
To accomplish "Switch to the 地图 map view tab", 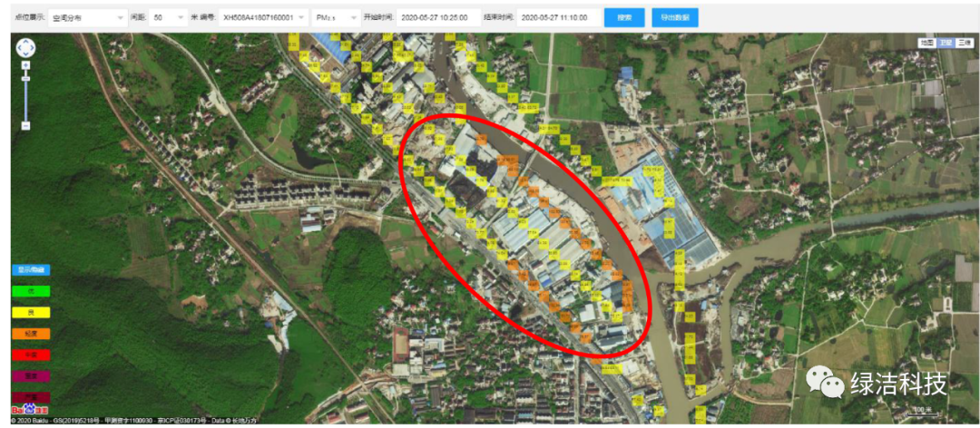I will click(x=926, y=43).
